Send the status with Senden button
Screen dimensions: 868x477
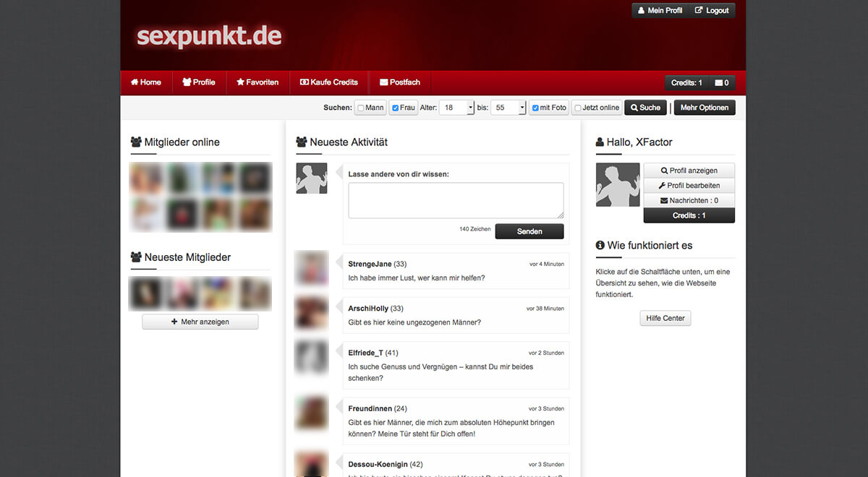click(x=529, y=231)
